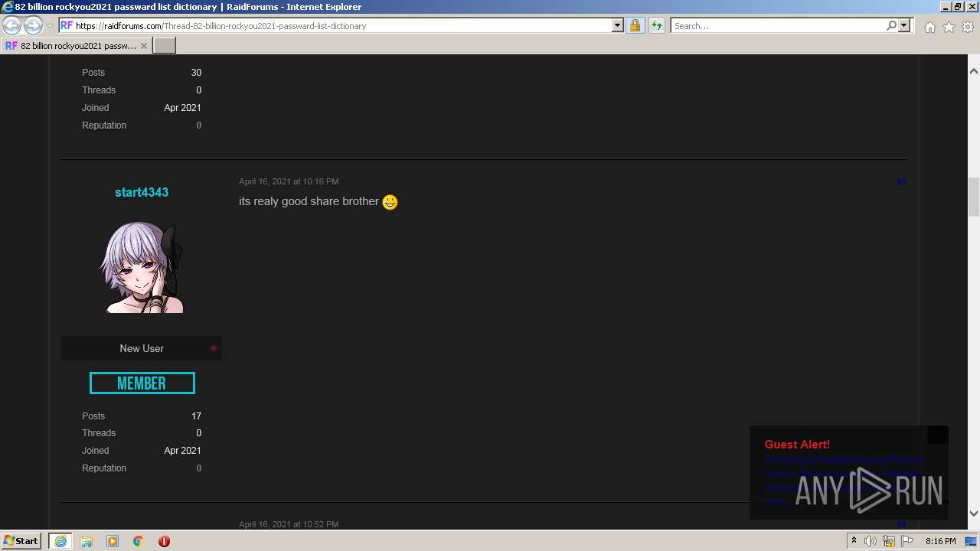Viewport: 980px width, 551px height.
Task: Click the Show desktop button
Action: (971, 541)
